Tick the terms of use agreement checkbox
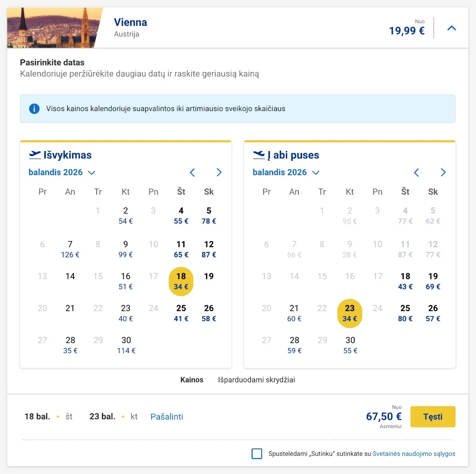 pos(257,454)
